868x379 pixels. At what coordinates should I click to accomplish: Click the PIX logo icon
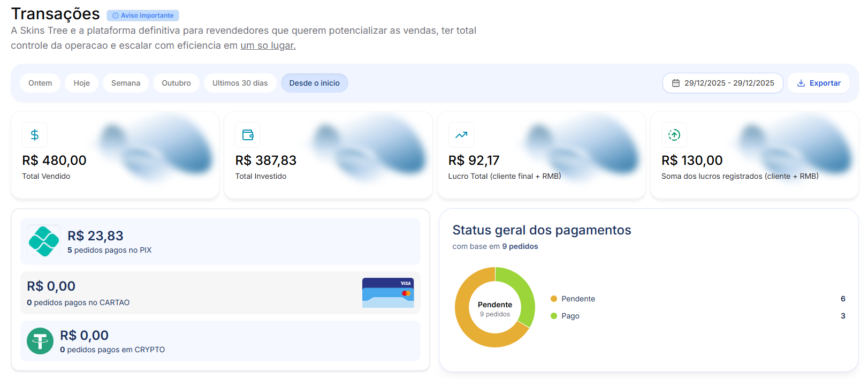point(43,241)
